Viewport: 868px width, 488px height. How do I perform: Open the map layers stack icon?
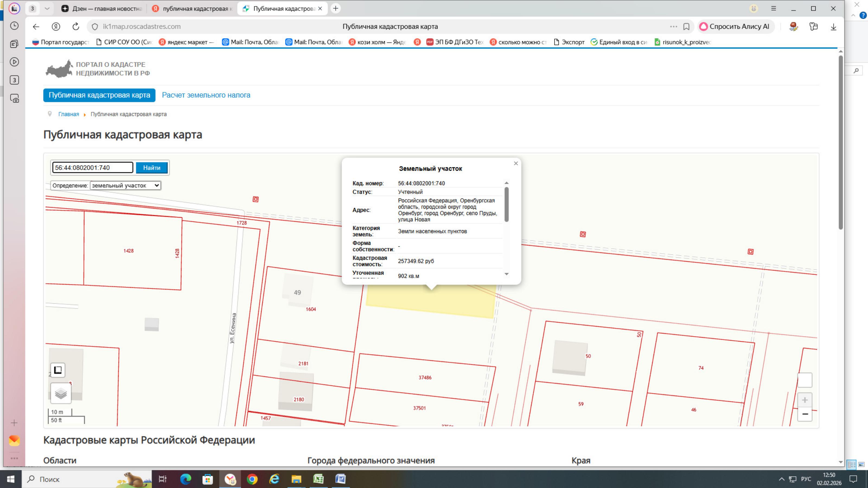click(x=61, y=393)
